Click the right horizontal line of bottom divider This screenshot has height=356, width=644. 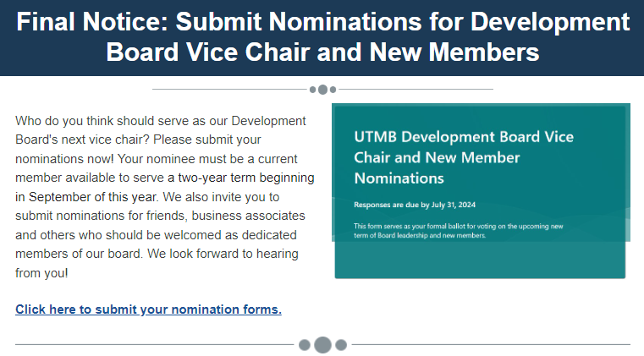pyautogui.click(x=491, y=345)
